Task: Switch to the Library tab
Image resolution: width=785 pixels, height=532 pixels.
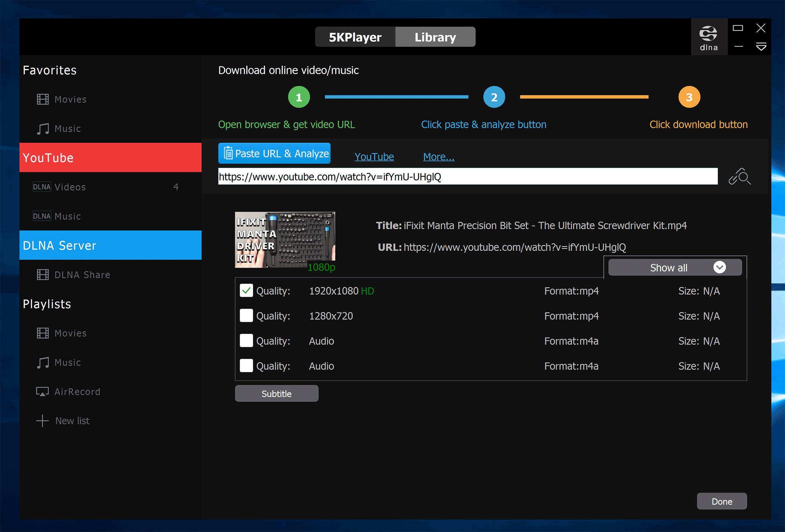Action: coord(435,37)
